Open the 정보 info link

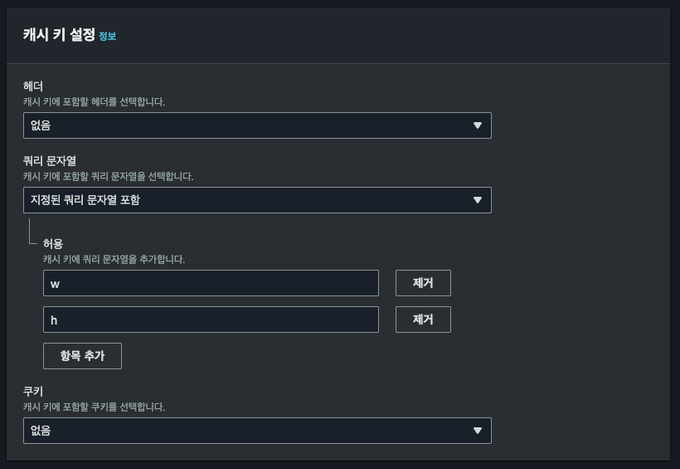point(108,36)
